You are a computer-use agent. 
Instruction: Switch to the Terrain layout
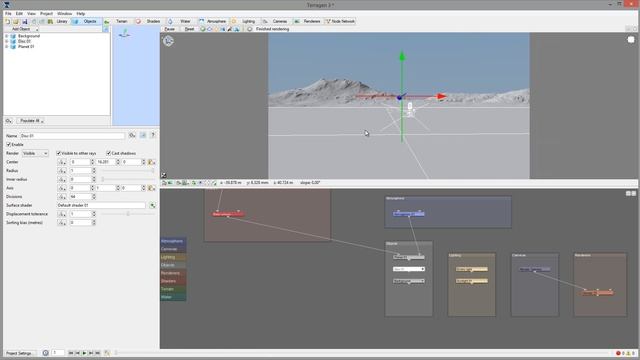[x=118, y=21]
